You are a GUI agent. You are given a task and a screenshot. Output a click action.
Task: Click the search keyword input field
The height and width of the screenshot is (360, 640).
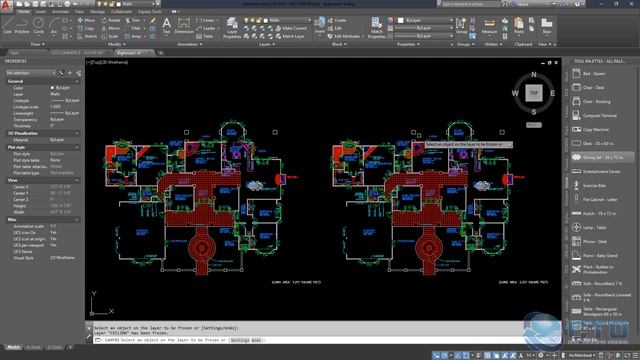pos(470,4)
